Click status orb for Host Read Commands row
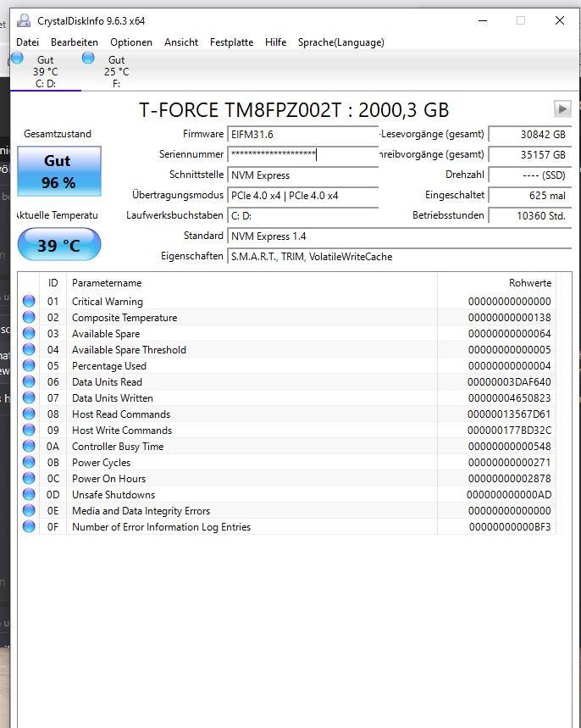This screenshot has width=581, height=728. tap(29, 414)
